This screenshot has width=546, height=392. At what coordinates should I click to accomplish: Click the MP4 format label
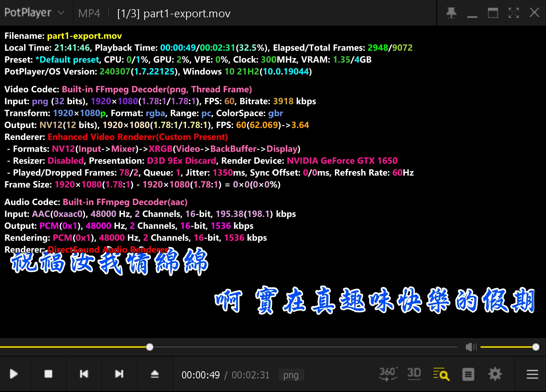pyautogui.click(x=89, y=14)
